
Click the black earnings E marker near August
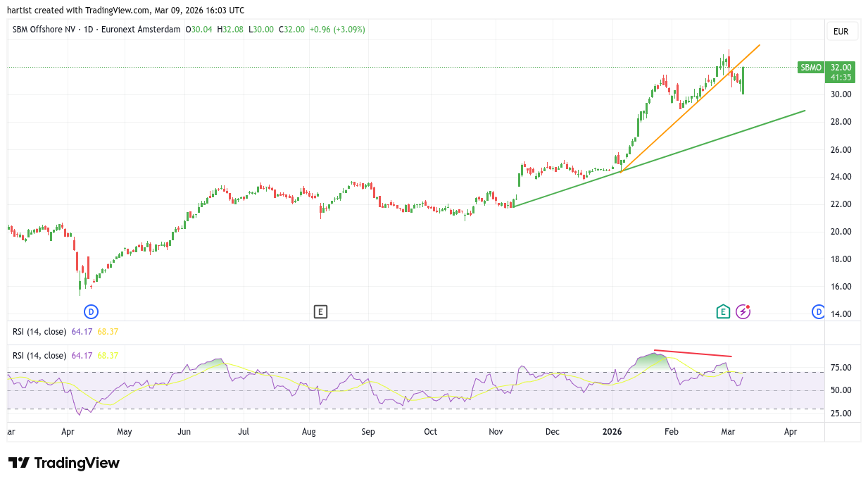pos(320,311)
